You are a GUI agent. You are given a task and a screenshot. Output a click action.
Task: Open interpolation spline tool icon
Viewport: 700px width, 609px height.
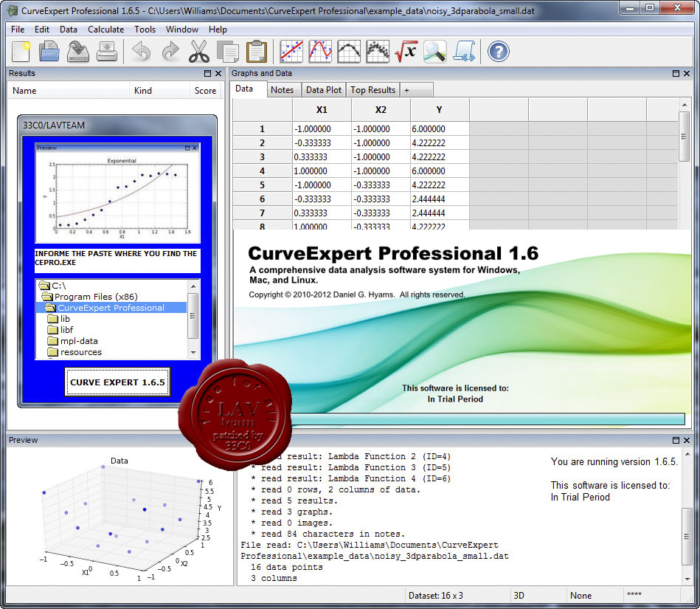(x=349, y=52)
